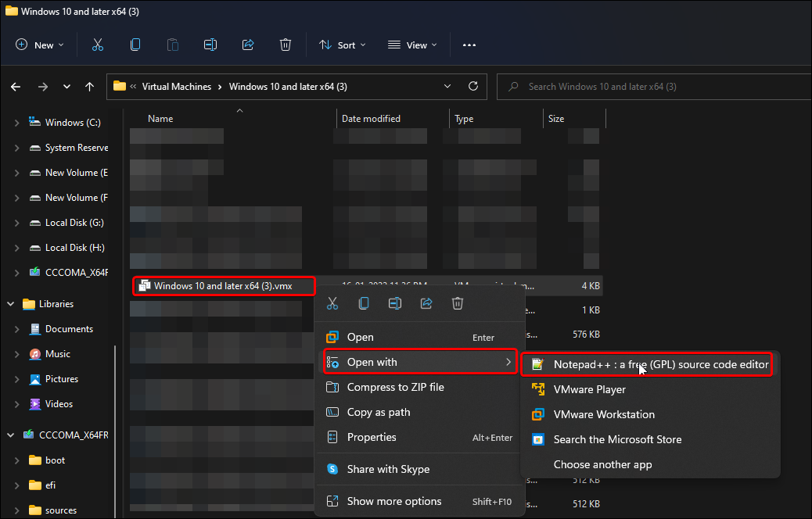
Task: Open the View dropdown
Action: point(411,45)
